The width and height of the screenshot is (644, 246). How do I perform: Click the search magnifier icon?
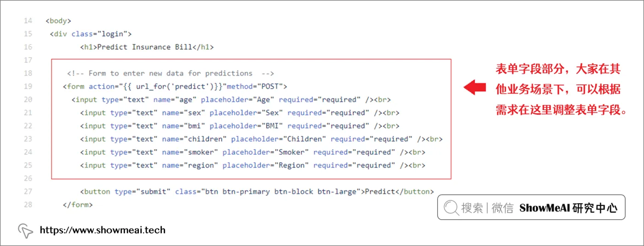point(452,208)
